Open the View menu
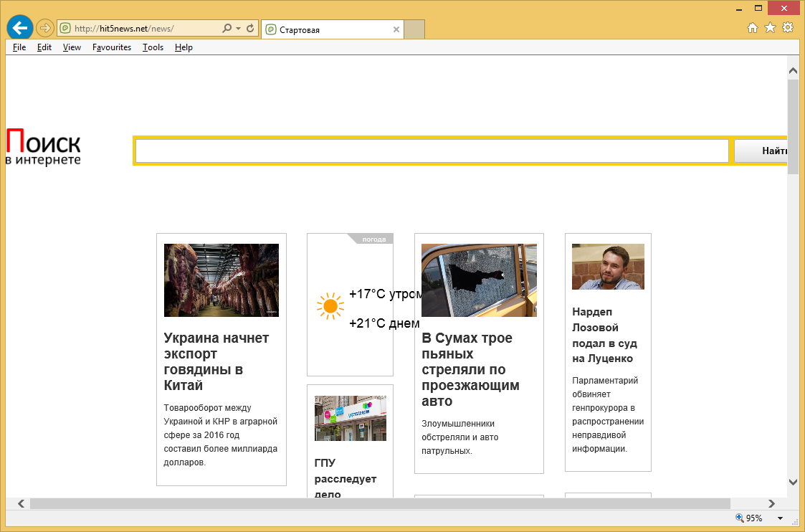 tap(72, 47)
